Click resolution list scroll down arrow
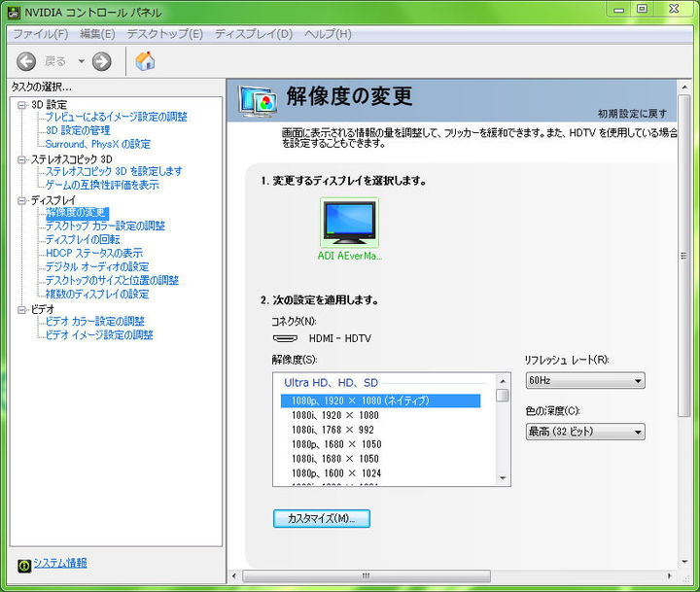The image size is (700, 592). pyautogui.click(x=503, y=478)
